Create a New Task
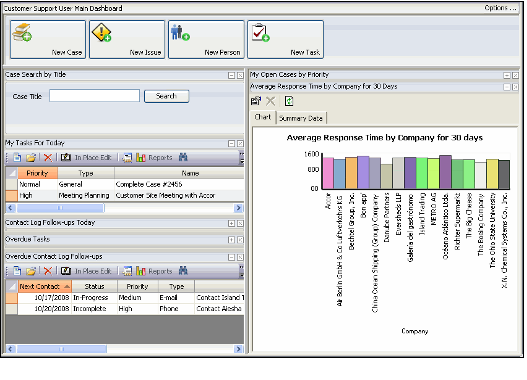Viewport: 527px width, 380px height. pyautogui.click(x=286, y=39)
